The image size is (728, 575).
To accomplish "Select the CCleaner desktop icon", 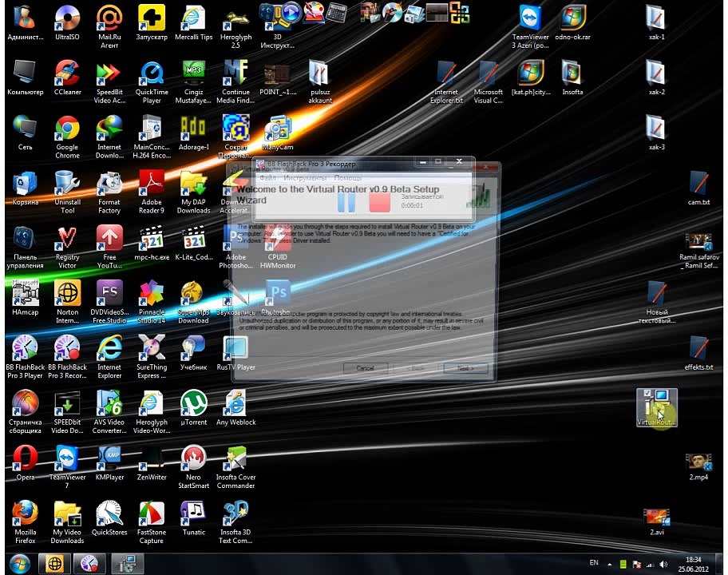I will (67, 77).
